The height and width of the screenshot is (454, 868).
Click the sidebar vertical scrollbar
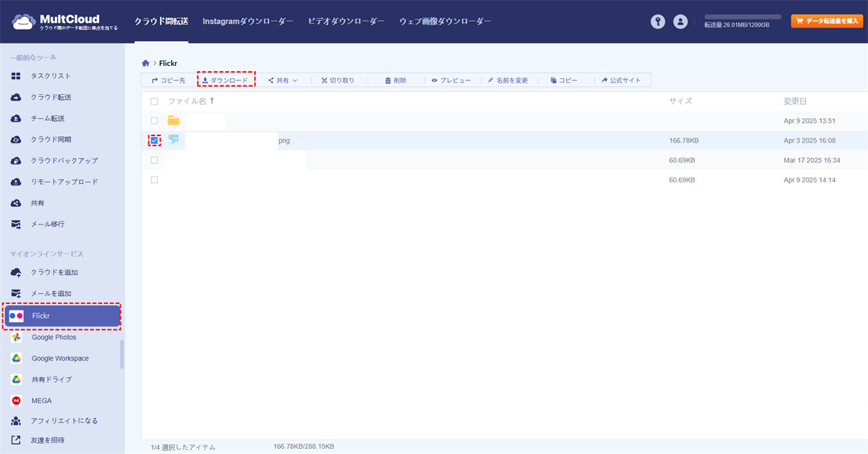click(122, 355)
